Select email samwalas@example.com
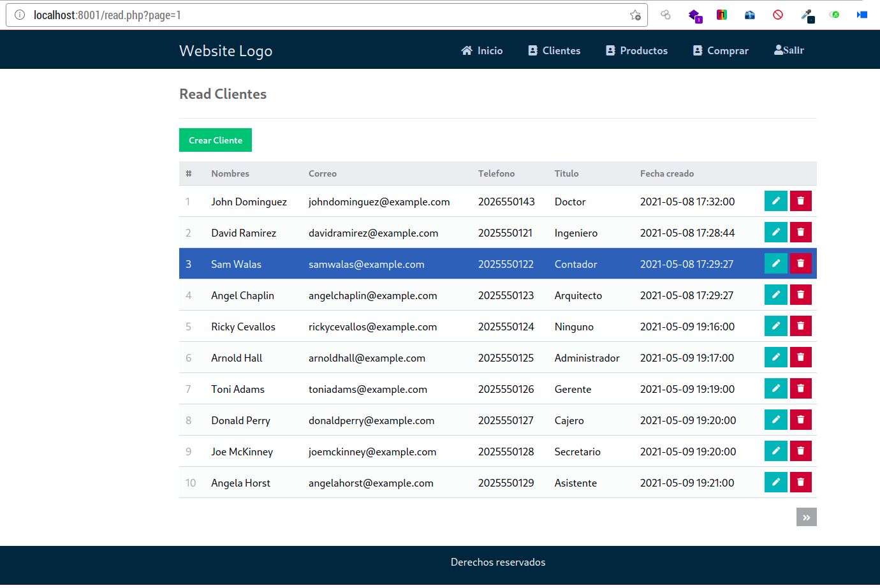This screenshot has width=880, height=588. (366, 264)
